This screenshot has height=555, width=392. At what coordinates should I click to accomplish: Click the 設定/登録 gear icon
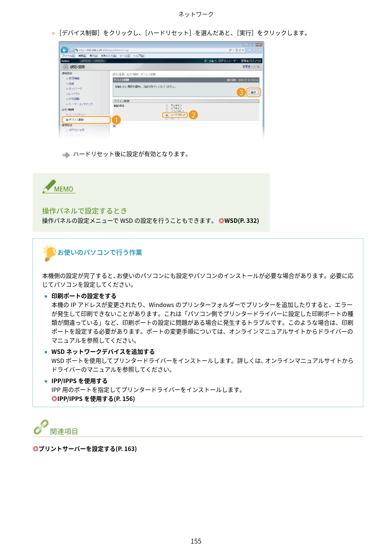tap(65, 67)
